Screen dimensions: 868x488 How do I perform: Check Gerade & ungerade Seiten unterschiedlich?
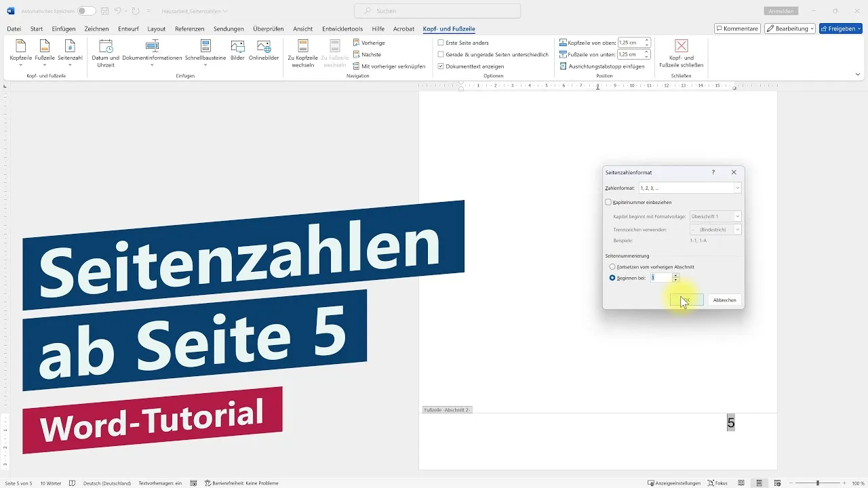pyautogui.click(x=441, y=54)
